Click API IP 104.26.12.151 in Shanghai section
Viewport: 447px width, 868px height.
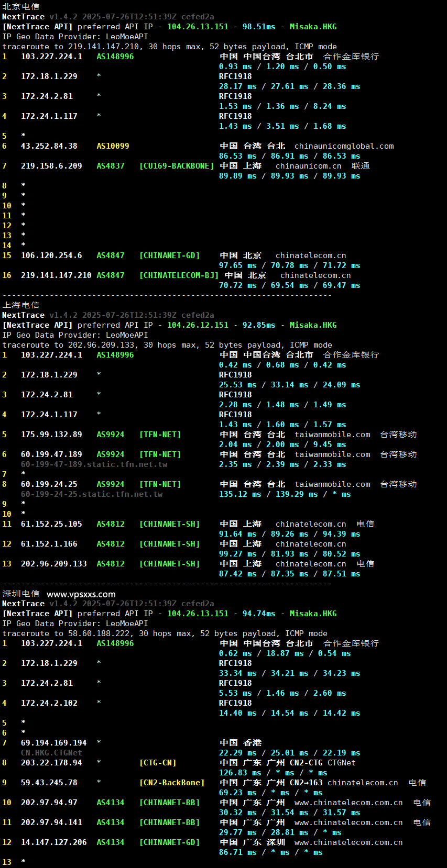click(x=198, y=325)
